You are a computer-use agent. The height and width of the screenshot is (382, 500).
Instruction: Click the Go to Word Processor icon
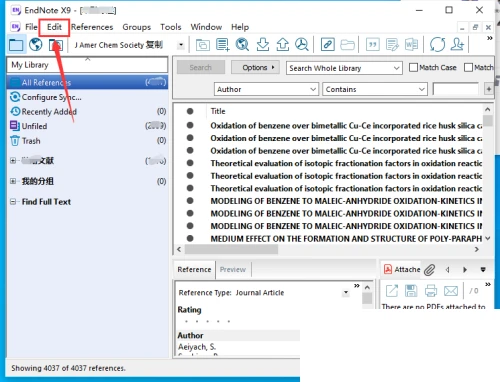pos(412,44)
